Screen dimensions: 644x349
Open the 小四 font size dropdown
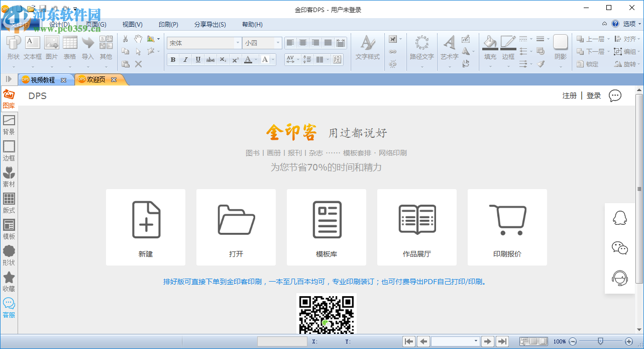point(277,43)
